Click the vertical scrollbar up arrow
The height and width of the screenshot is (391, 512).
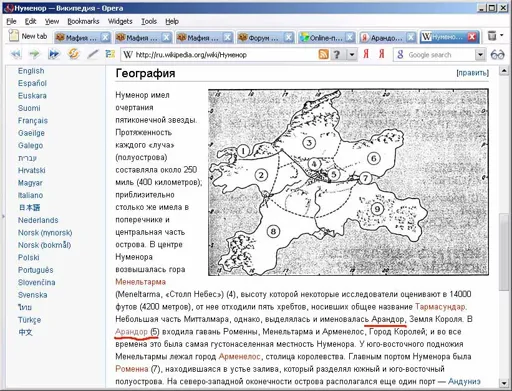[504, 70]
